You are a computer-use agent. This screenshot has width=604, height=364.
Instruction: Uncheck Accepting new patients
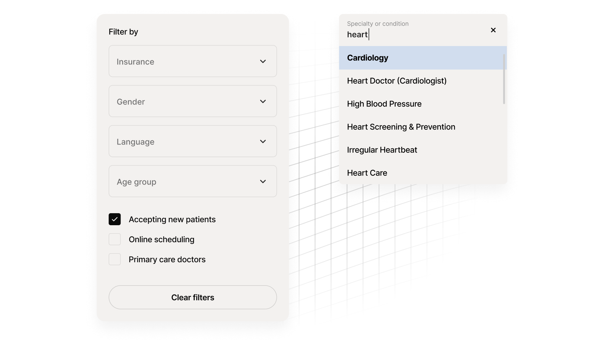115,219
